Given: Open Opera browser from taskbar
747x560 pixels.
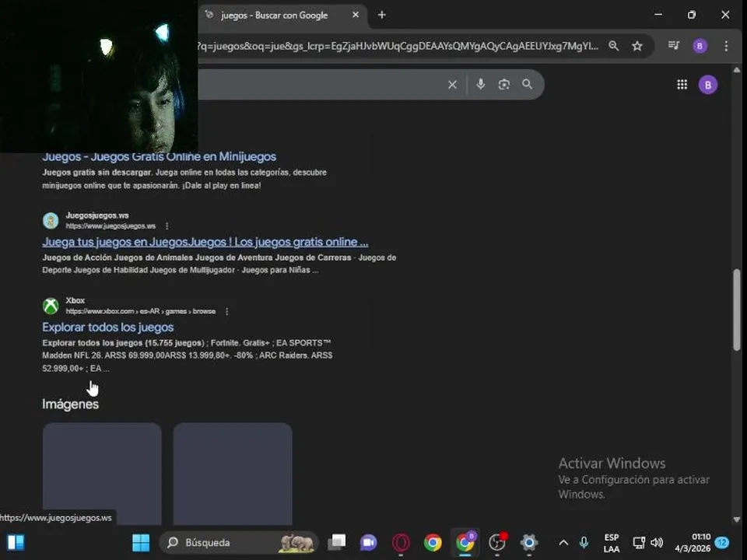Looking at the screenshot, I should [401, 542].
